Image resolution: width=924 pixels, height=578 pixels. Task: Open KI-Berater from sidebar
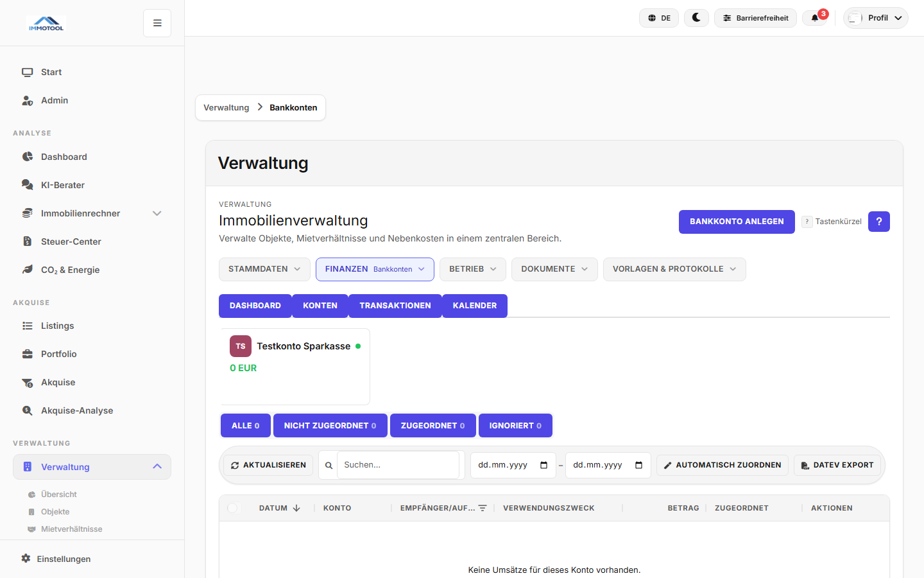coord(63,185)
